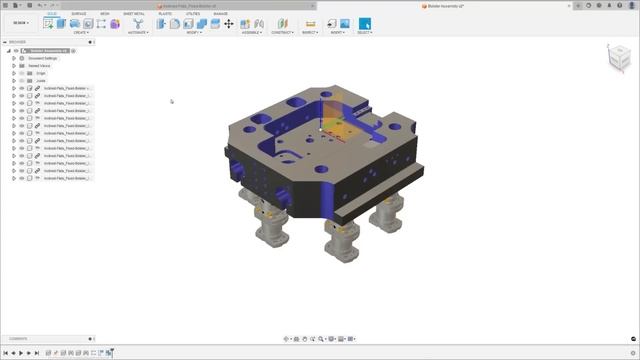This screenshot has height=360, width=640.
Task: Toggle visibility eye of the Joints folder
Action: (22, 81)
